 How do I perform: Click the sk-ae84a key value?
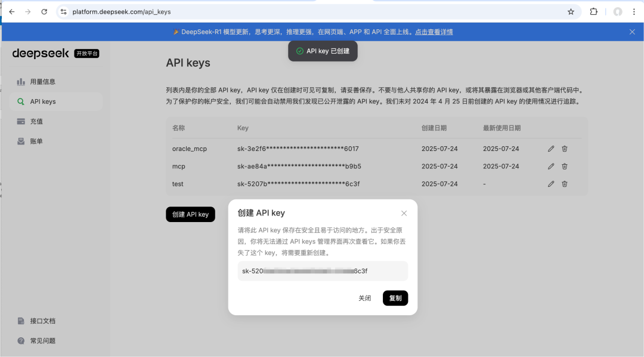click(299, 167)
